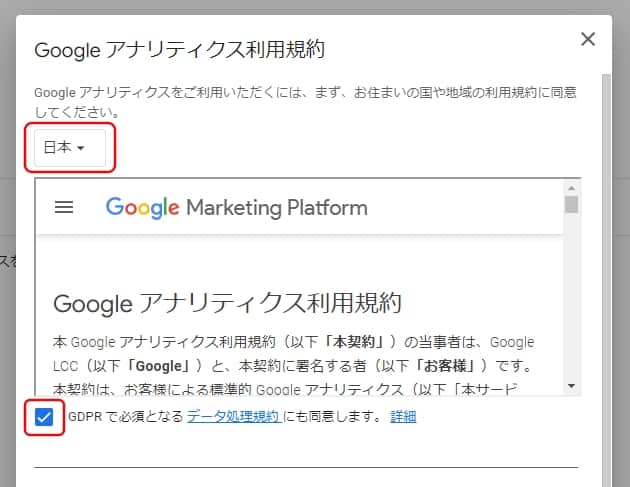Image resolution: width=630 pixels, height=487 pixels.
Task: Click the bold 「お客様」 text in terms
Action: pyautogui.click(x=447, y=366)
